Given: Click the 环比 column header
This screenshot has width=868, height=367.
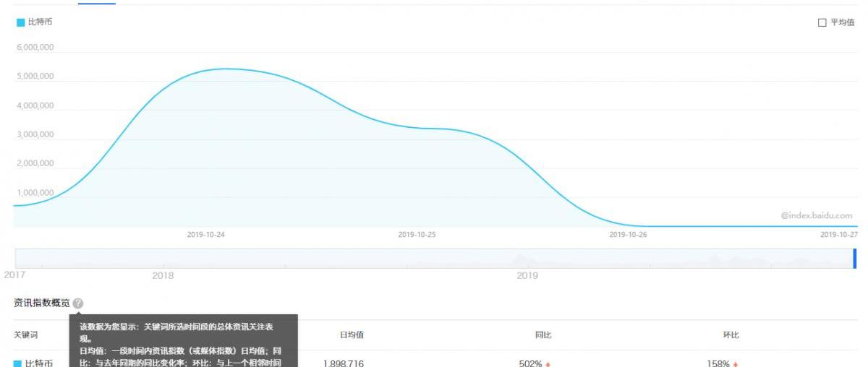Looking at the screenshot, I should [x=731, y=335].
